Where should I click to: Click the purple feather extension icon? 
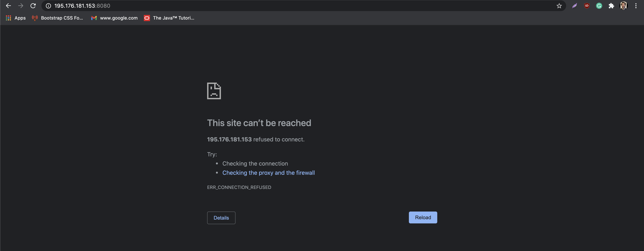(575, 6)
